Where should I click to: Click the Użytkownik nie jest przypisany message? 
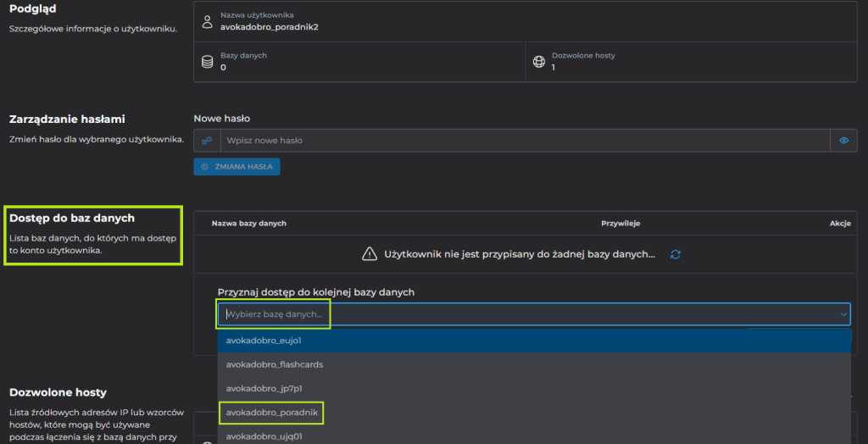tap(520, 254)
